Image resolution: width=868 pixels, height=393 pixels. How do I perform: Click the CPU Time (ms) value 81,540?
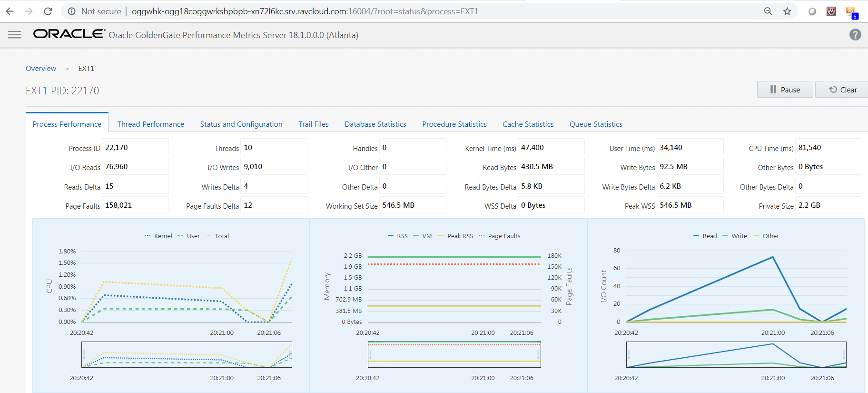tap(829, 148)
